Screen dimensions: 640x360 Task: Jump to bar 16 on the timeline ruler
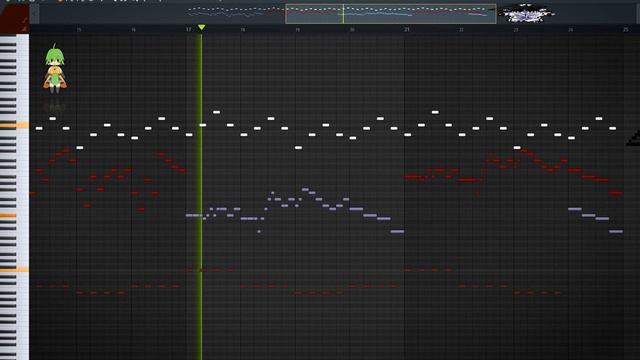[x=133, y=30]
